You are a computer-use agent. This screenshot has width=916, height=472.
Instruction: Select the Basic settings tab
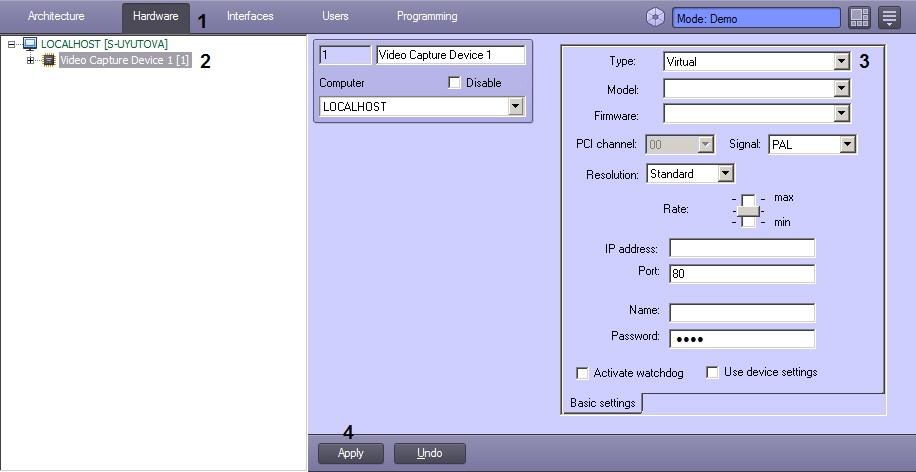[602, 403]
